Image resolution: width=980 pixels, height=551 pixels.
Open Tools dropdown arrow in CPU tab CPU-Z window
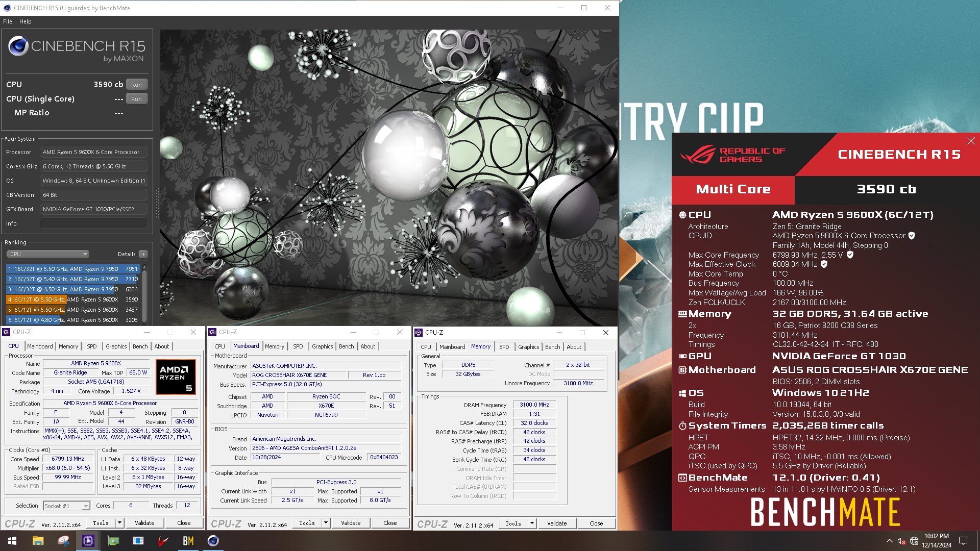click(x=119, y=523)
